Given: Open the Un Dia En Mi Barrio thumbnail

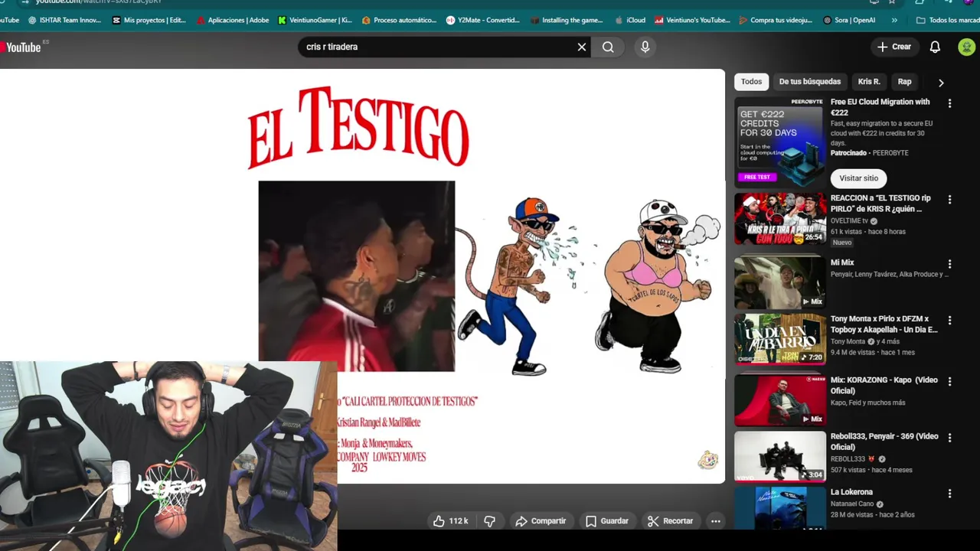Looking at the screenshot, I should 779,339.
